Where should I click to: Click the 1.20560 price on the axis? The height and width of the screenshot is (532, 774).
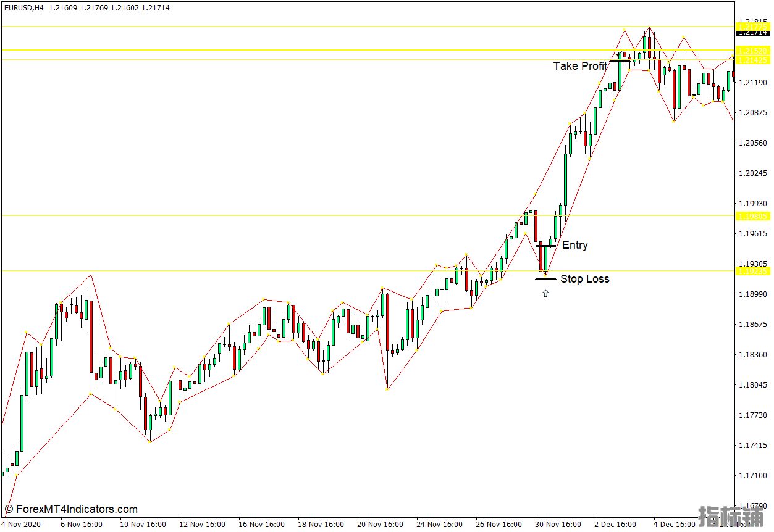tap(752, 143)
